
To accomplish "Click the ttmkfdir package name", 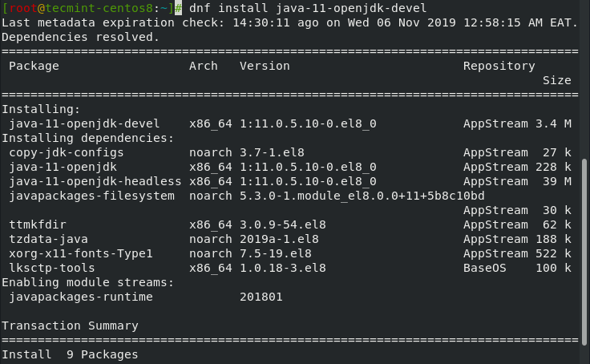I will coord(38,224).
